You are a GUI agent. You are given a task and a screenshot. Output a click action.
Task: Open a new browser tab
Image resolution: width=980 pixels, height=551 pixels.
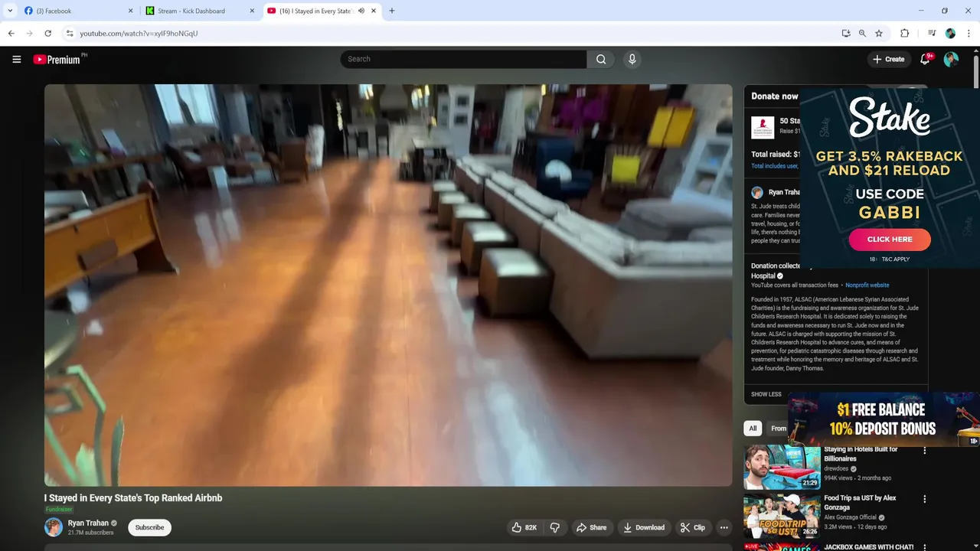[392, 11]
